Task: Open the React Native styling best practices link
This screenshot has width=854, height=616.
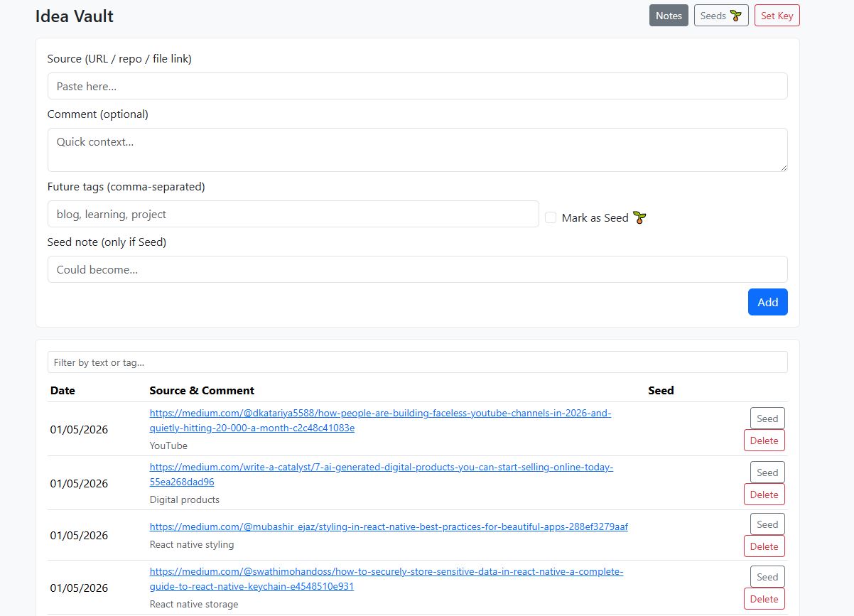Action: pyautogui.click(x=388, y=526)
